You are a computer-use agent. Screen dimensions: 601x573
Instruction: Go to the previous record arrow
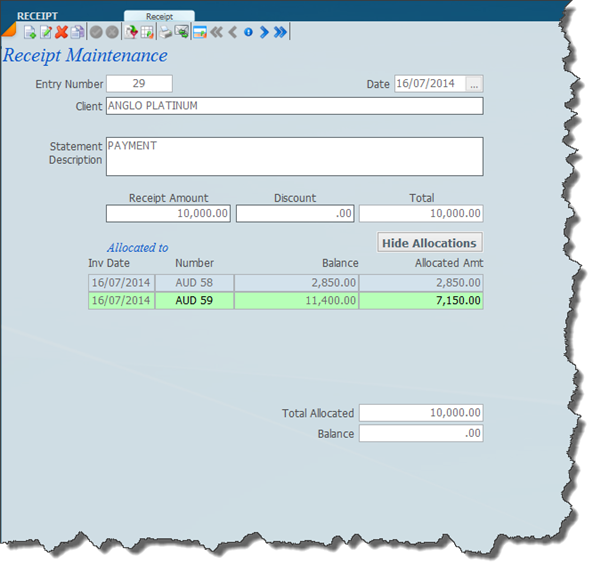tap(232, 32)
